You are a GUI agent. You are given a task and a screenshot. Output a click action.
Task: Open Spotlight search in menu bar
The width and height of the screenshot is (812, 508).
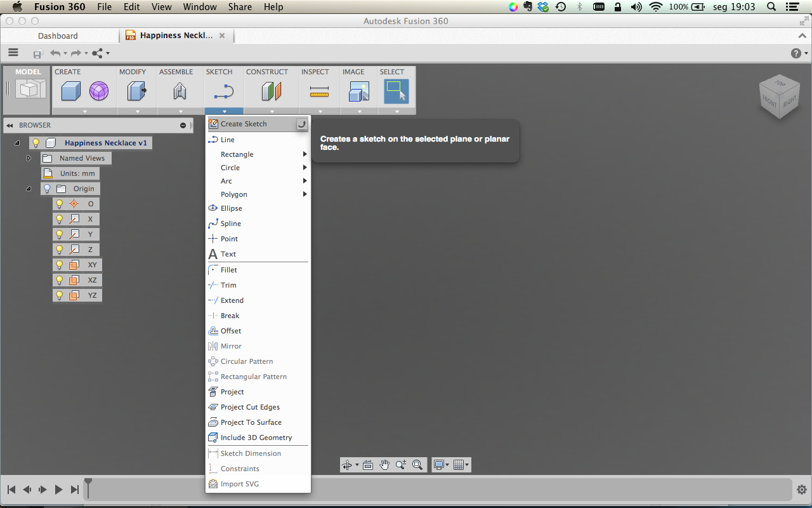(x=771, y=7)
